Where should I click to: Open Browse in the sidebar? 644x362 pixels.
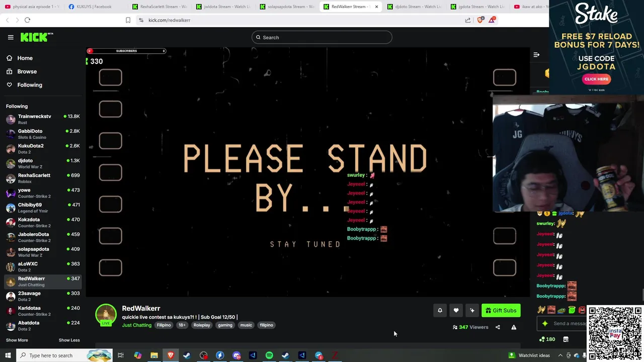pyautogui.click(x=27, y=71)
